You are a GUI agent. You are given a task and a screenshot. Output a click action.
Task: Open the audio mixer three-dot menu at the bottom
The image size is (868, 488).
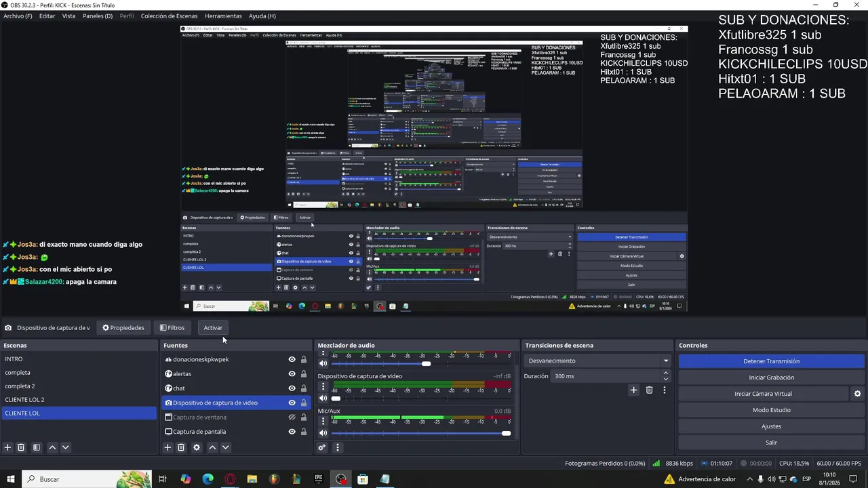click(337, 447)
